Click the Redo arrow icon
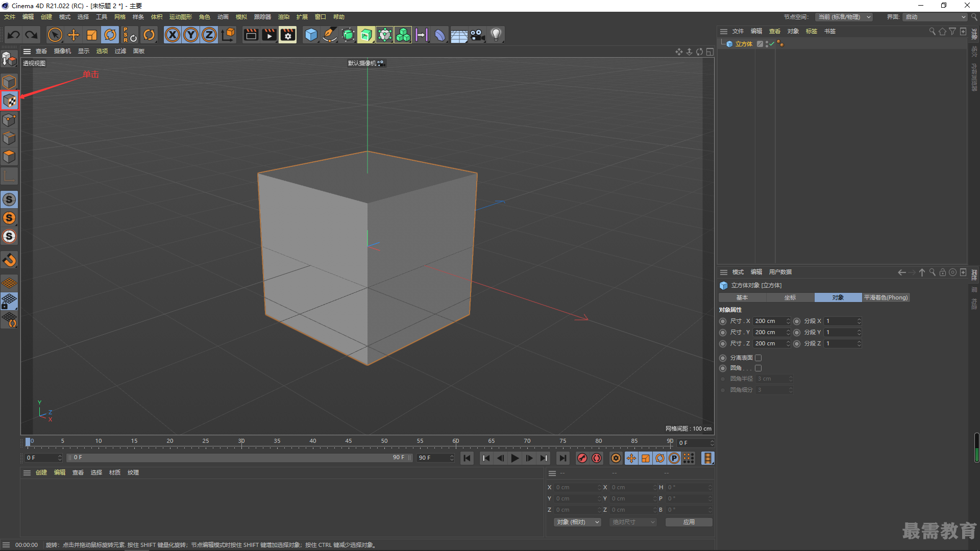Image resolution: width=980 pixels, height=551 pixels. click(32, 35)
